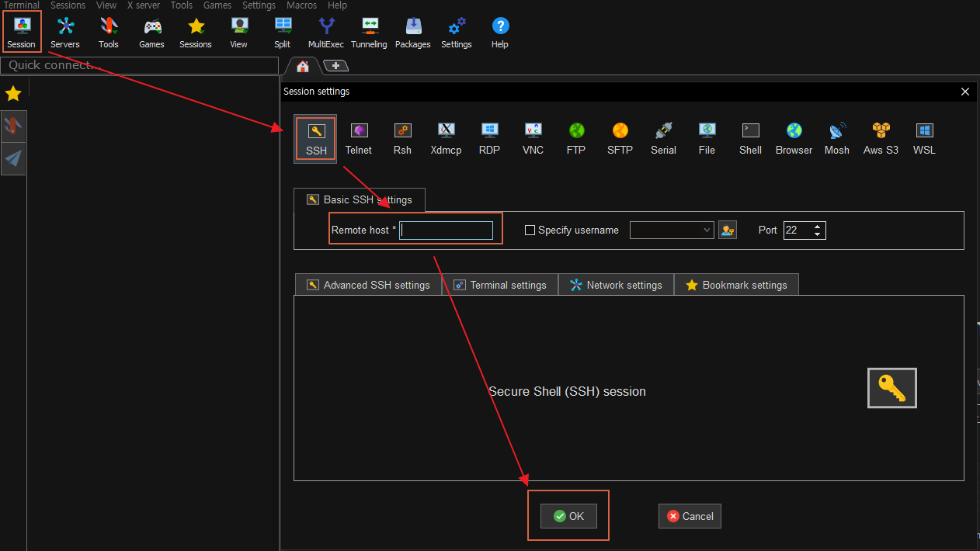
Task: Open the Packages toolbar icon
Action: [x=413, y=33]
